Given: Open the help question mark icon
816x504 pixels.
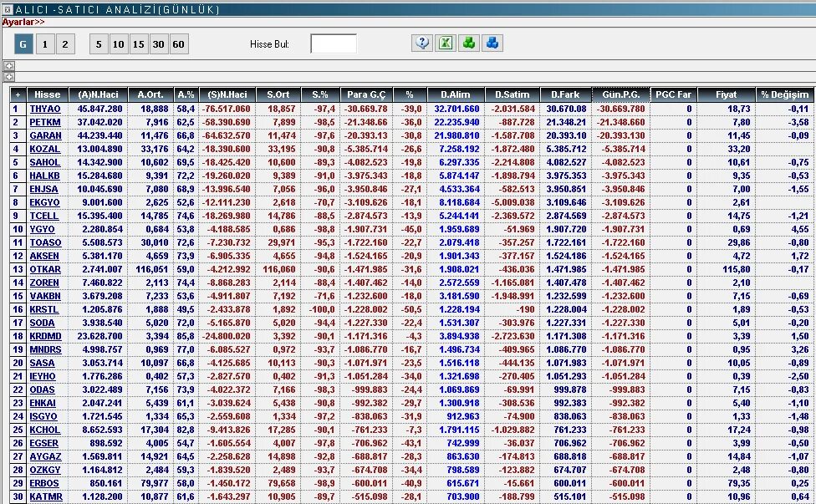Looking at the screenshot, I should [x=422, y=43].
